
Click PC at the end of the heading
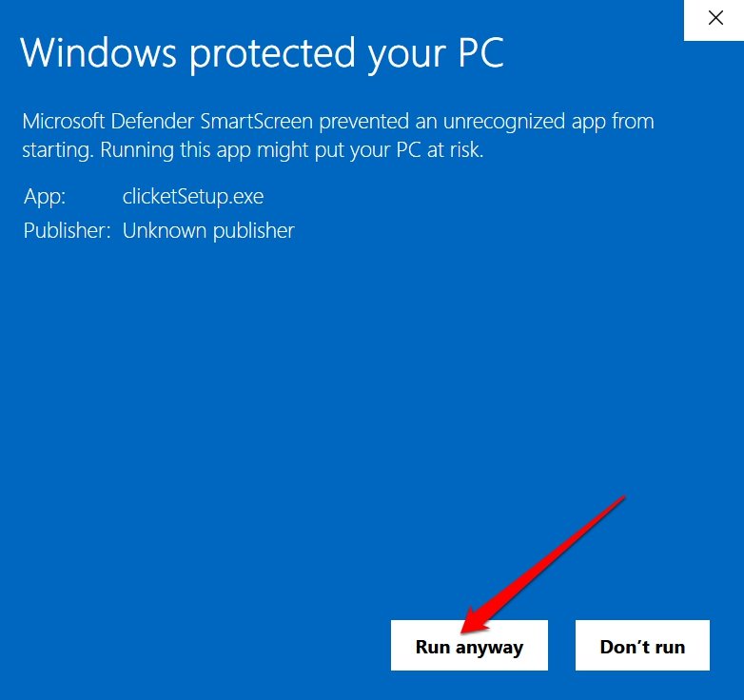pos(480,52)
